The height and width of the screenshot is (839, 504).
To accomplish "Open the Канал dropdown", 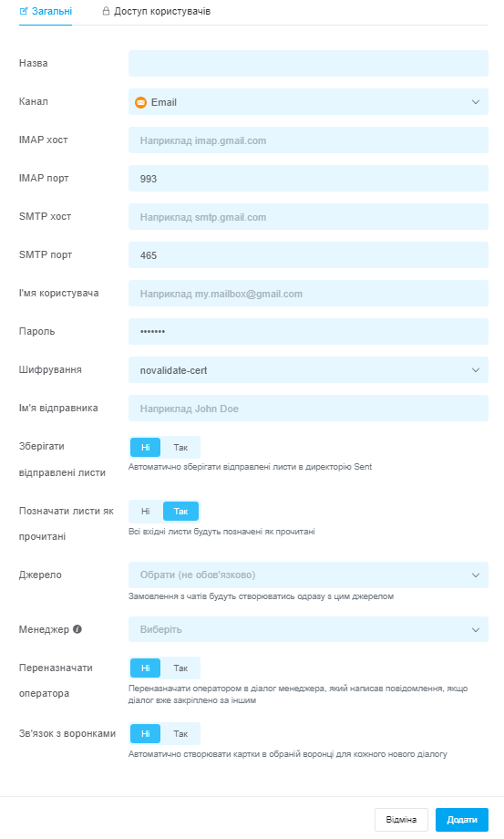I will pyautogui.click(x=308, y=101).
